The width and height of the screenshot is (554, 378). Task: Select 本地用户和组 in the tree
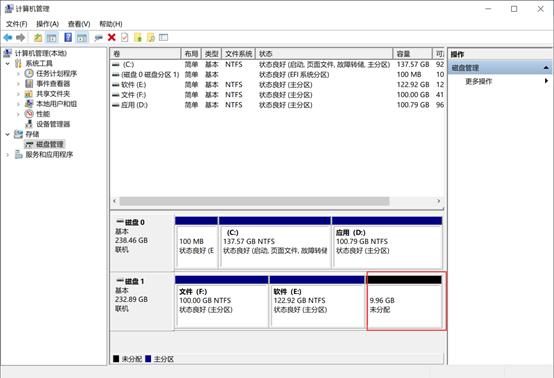coord(57,104)
